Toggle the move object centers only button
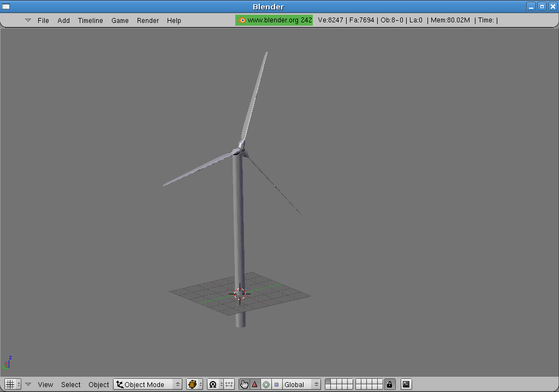The image size is (559, 392). pyautogui.click(x=229, y=384)
